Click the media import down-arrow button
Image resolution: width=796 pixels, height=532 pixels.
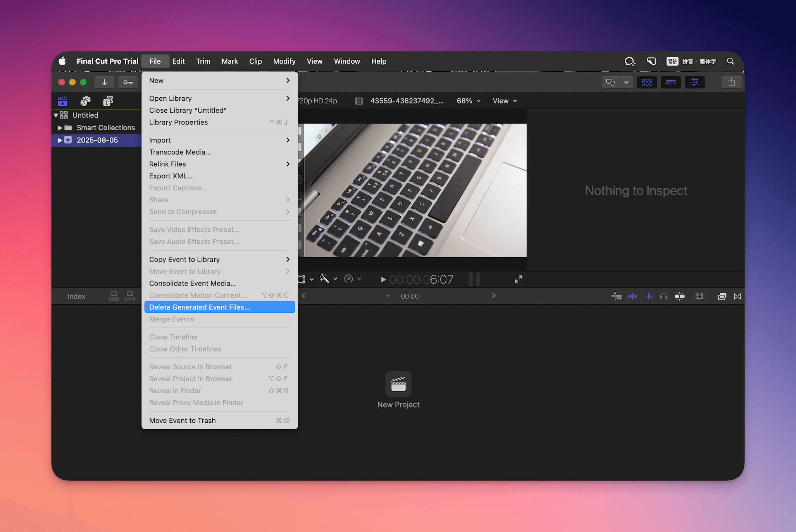pyautogui.click(x=104, y=82)
